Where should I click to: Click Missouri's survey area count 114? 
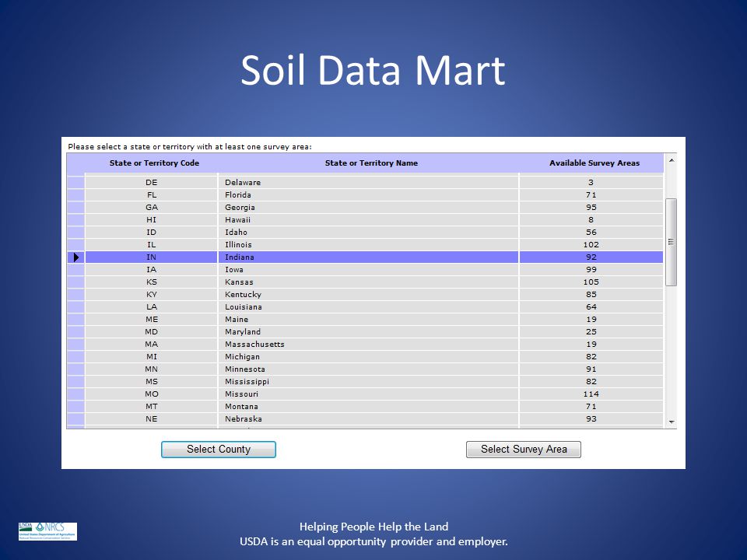coord(591,394)
